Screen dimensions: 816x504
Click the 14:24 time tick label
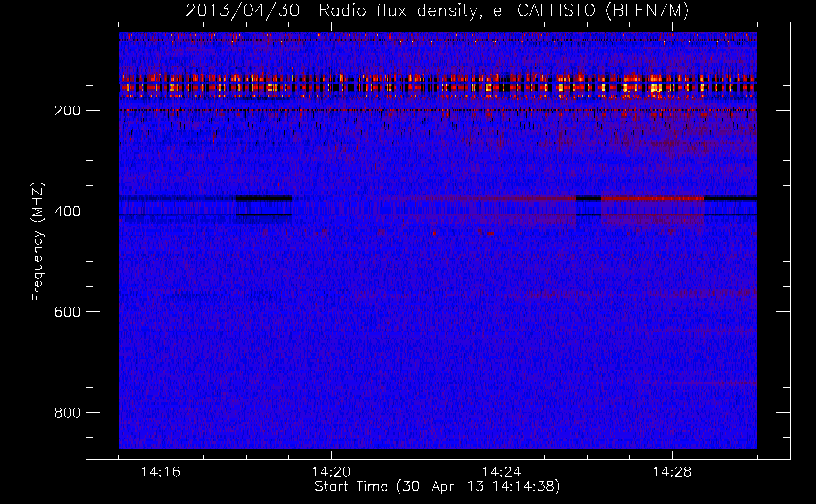(502, 472)
